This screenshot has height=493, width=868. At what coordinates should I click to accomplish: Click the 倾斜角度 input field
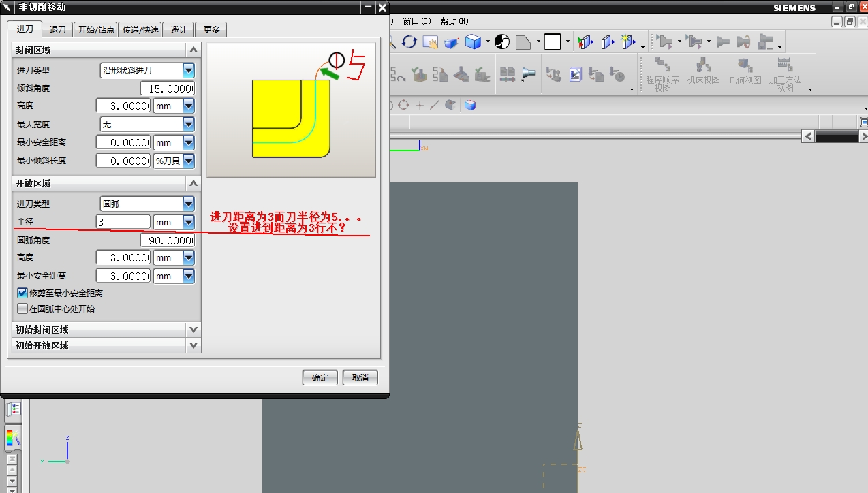168,89
